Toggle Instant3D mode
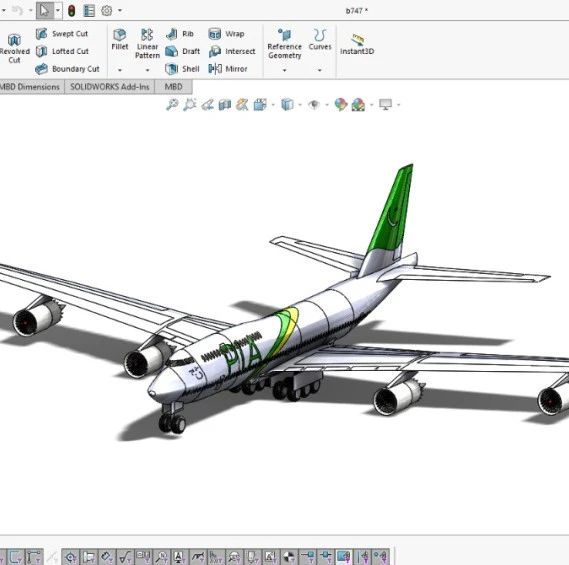 [357, 44]
